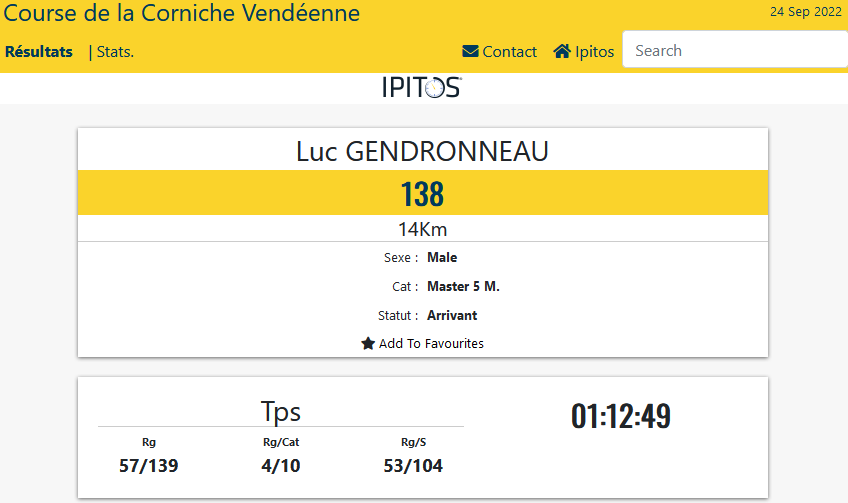Image resolution: width=848 pixels, height=503 pixels.
Task: Click the Search input field
Action: click(x=735, y=49)
